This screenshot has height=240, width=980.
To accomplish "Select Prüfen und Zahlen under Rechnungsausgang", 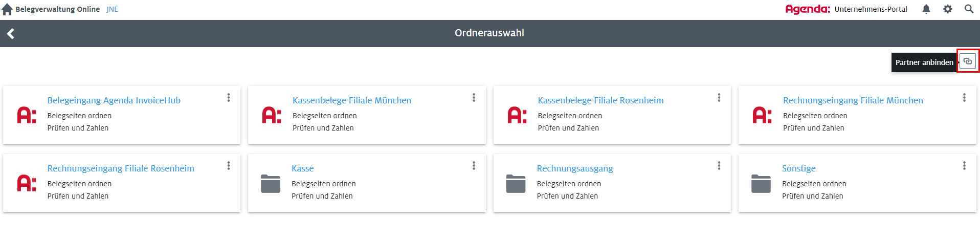I will pyautogui.click(x=567, y=196).
